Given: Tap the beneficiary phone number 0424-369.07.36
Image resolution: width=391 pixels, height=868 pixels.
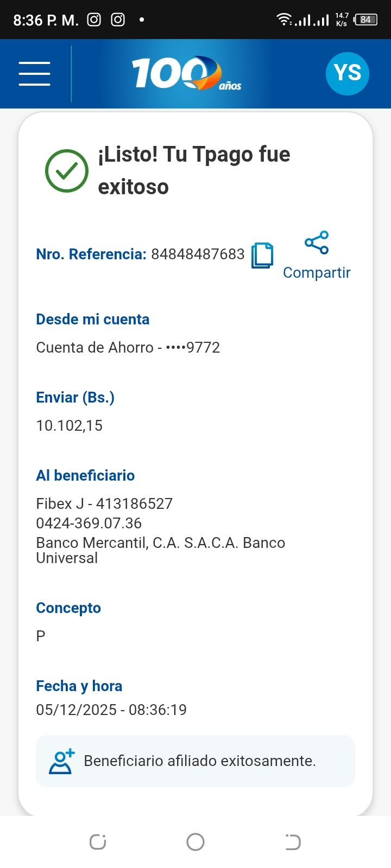Looking at the screenshot, I should pyautogui.click(x=89, y=523).
